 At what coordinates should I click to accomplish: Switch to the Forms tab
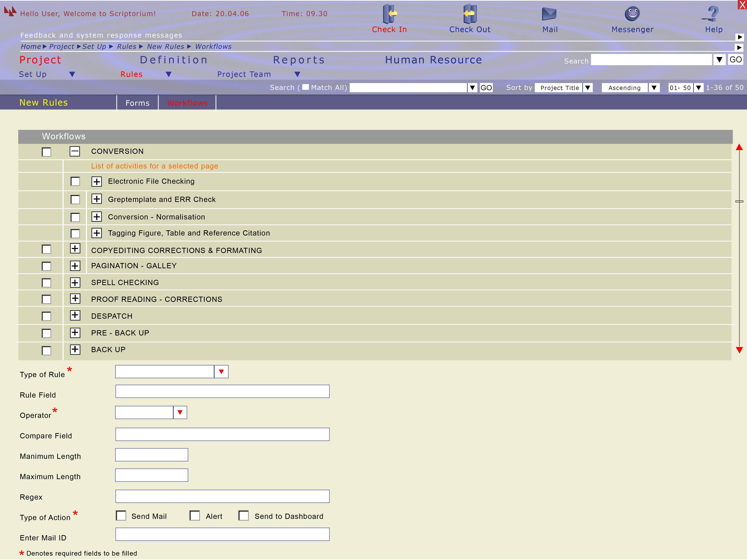[137, 103]
